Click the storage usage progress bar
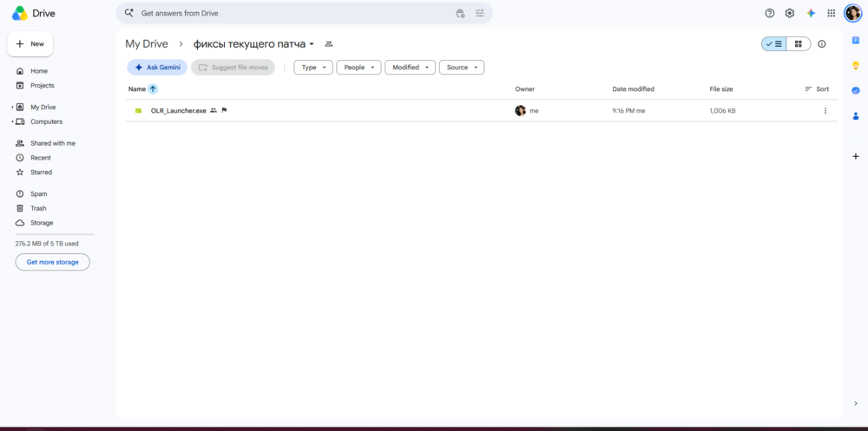 (x=55, y=235)
